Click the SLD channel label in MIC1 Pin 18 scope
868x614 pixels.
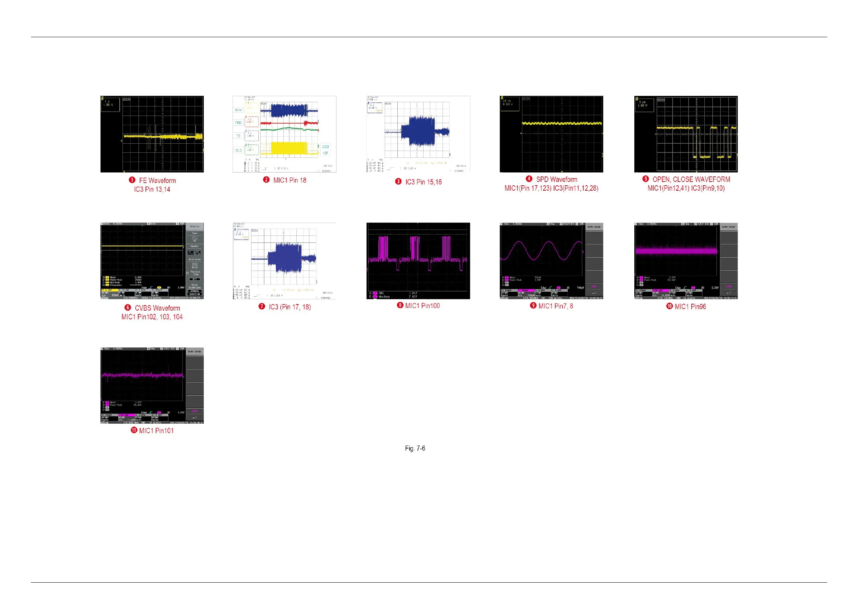[x=238, y=151]
